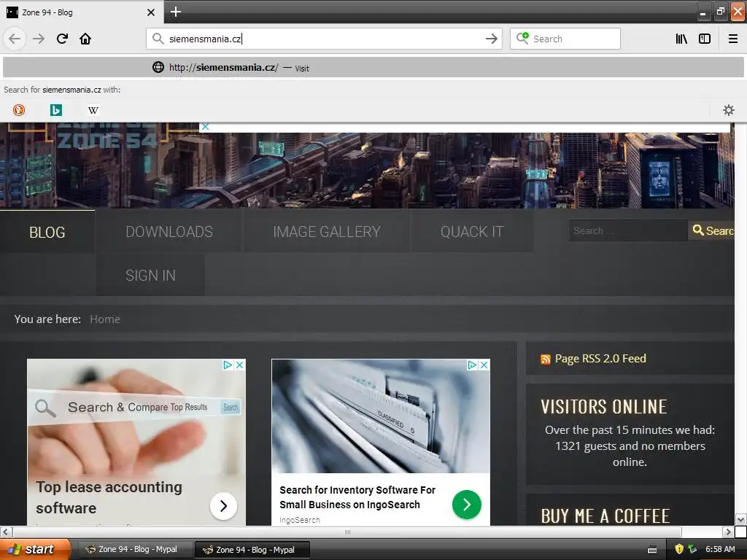Click the search engine magnifier icon
The width and height of the screenshot is (747, 560).
coord(522,38)
